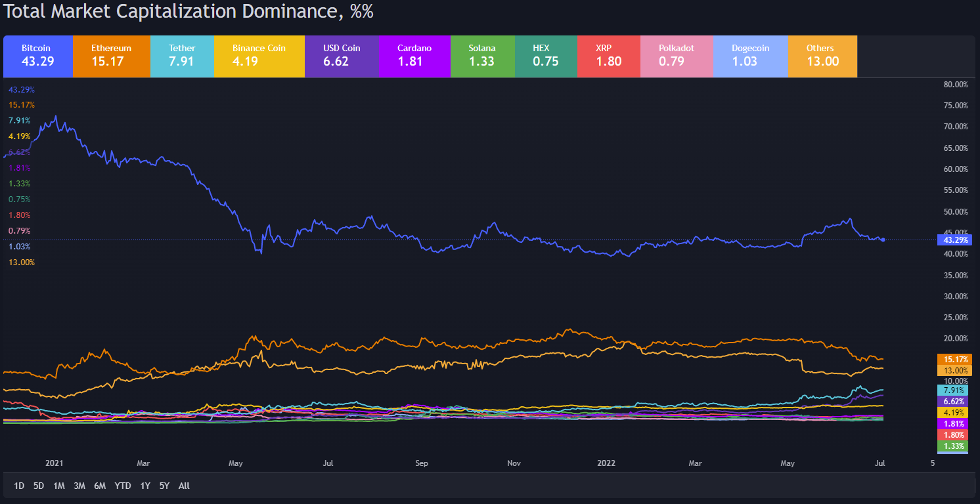980x504 pixels.
Task: Click the 20.00% price axis label
Action: [x=956, y=339]
